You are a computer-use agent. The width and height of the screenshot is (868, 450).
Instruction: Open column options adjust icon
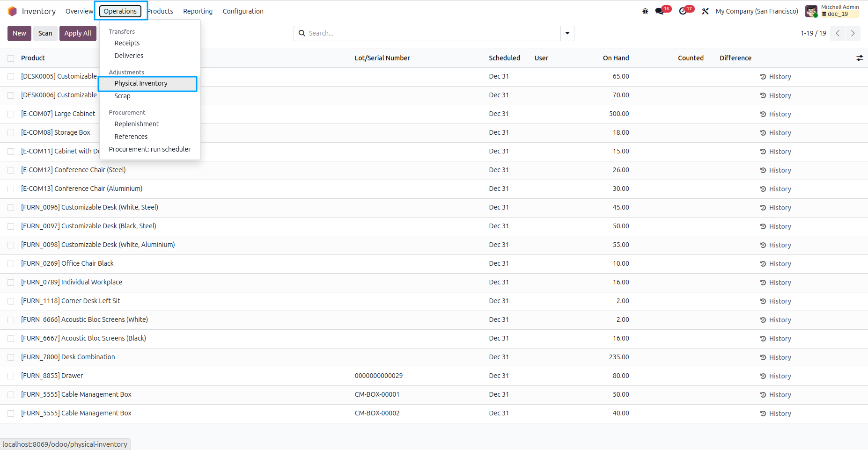coord(860,58)
